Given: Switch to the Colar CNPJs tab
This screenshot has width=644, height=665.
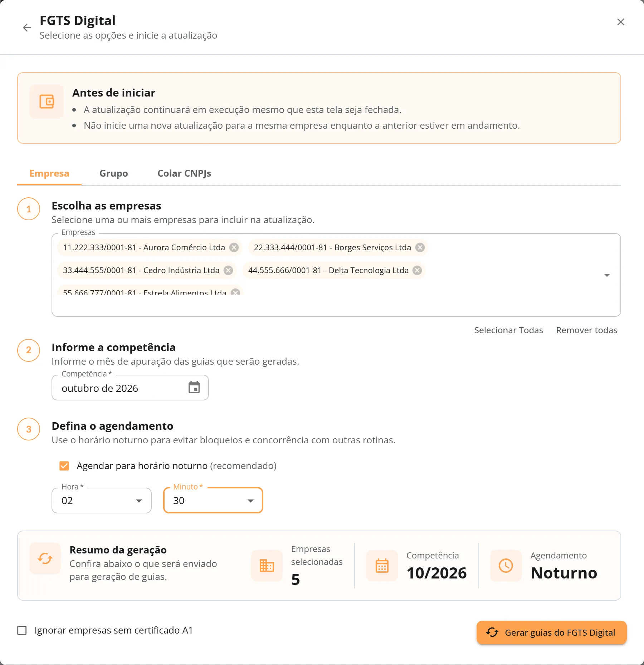Looking at the screenshot, I should coord(184,173).
